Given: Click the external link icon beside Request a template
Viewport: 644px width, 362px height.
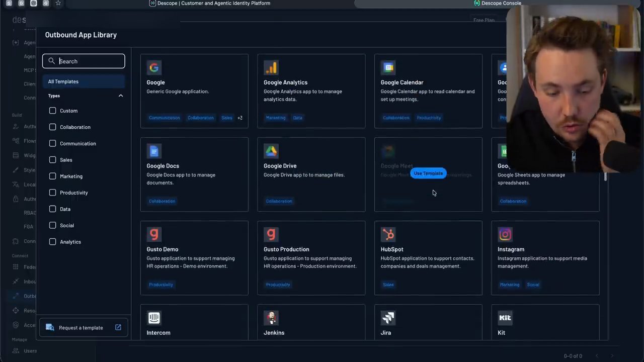Looking at the screenshot, I should [118, 327].
